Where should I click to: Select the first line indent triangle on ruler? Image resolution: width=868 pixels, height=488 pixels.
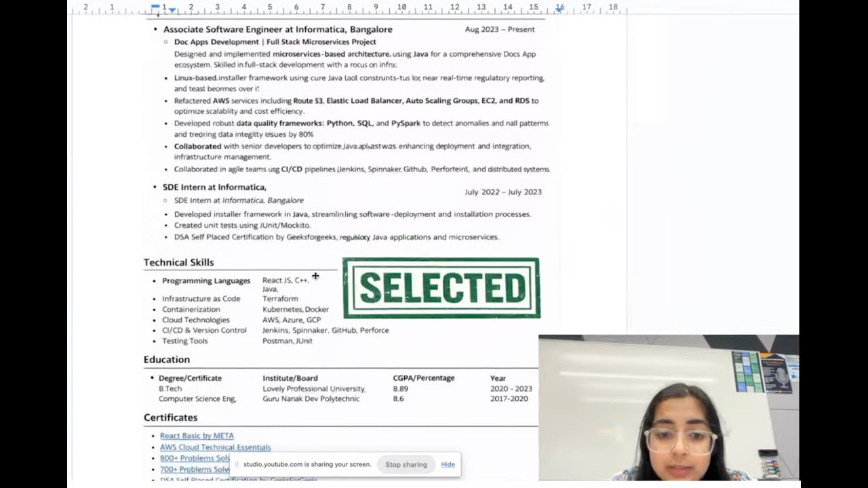pyautogui.click(x=172, y=10)
